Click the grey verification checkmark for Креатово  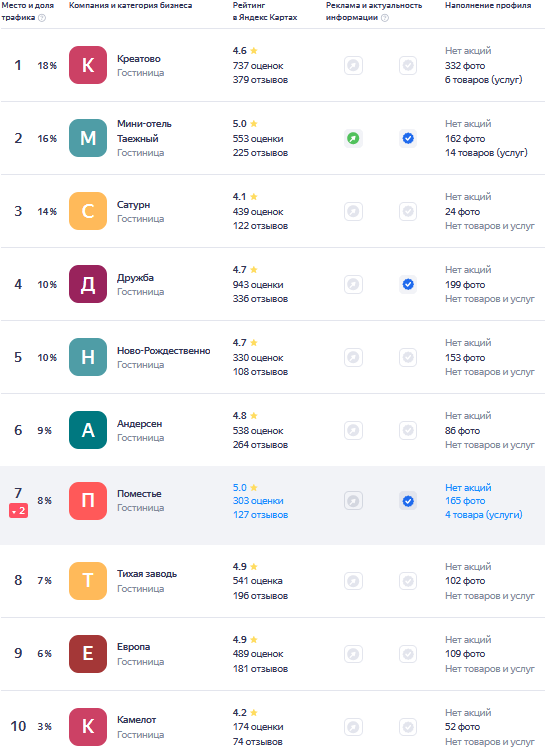pyautogui.click(x=408, y=65)
